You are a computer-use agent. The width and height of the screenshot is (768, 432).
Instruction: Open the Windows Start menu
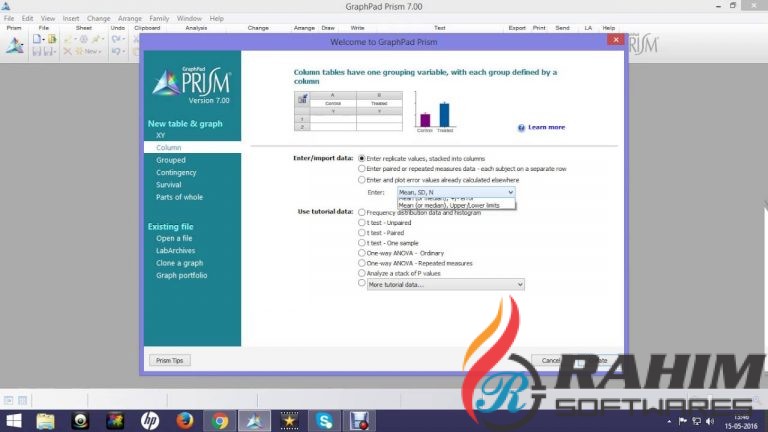(x=14, y=421)
